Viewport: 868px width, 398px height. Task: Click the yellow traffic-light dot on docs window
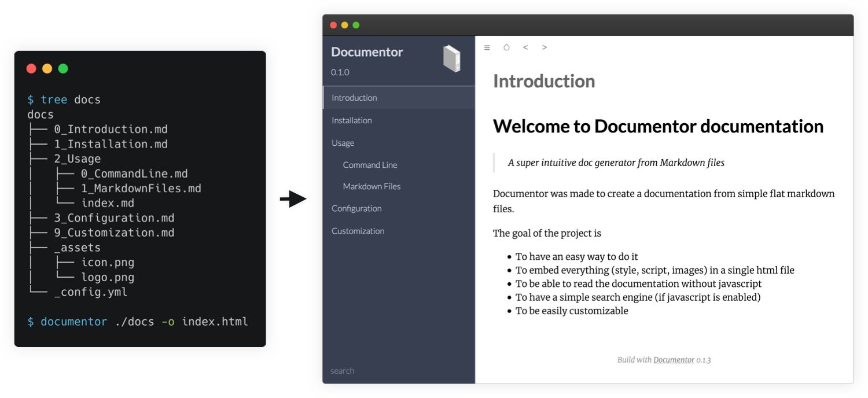[344, 25]
